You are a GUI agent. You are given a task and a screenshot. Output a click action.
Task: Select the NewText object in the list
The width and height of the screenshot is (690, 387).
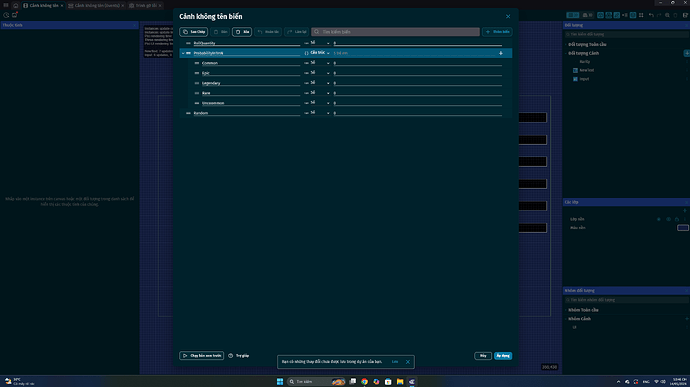click(x=587, y=70)
